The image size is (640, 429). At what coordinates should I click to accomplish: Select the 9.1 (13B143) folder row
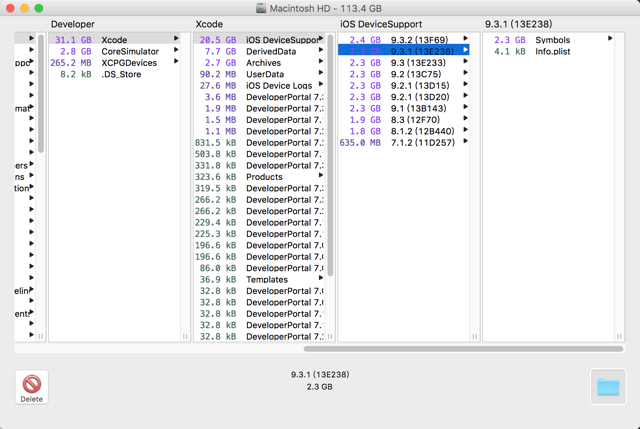pos(404,108)
